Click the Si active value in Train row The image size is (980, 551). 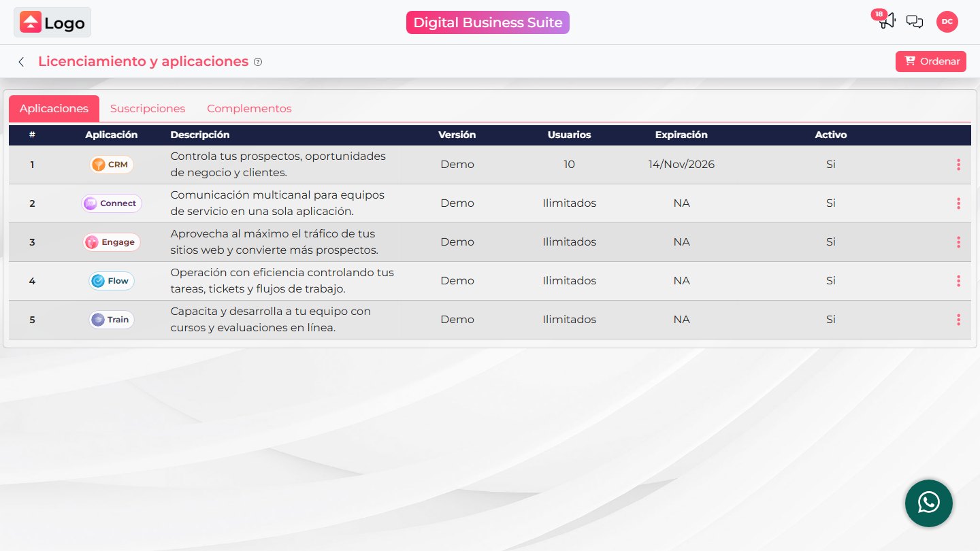pyautogui.click(x=831, y=320)
